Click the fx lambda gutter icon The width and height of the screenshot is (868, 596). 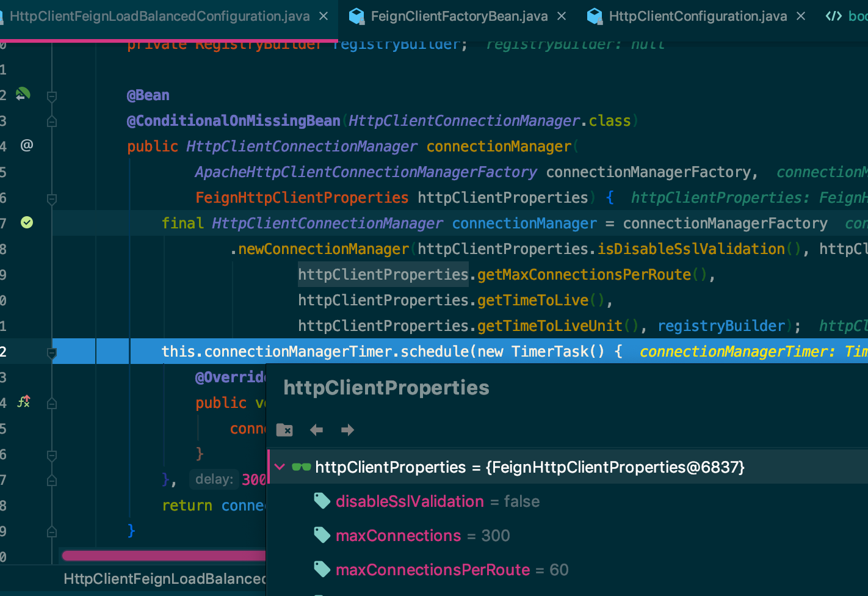(24, 402)
